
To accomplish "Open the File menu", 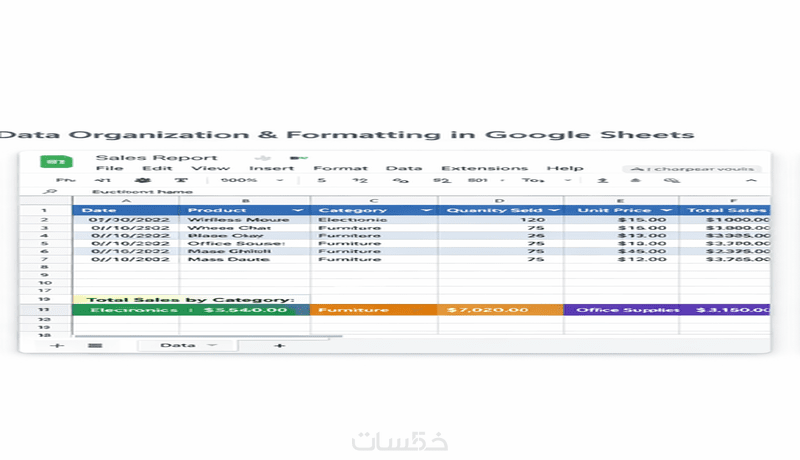I will point(110,168).
